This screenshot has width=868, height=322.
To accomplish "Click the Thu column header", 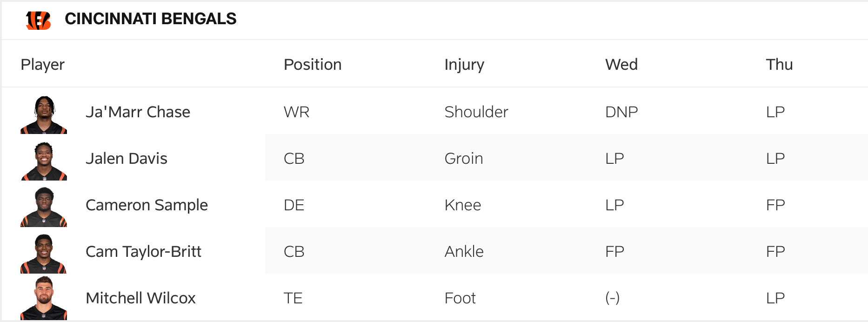I will coord(779,65).
